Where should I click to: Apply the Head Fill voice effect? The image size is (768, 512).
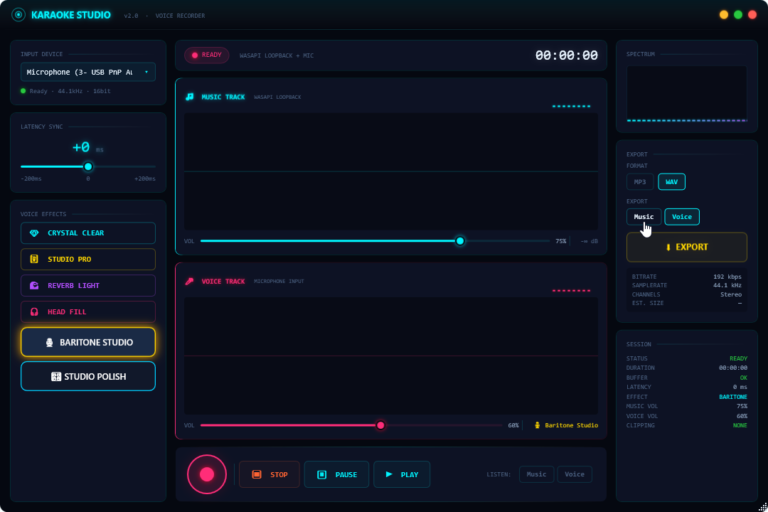click(88, 312)
